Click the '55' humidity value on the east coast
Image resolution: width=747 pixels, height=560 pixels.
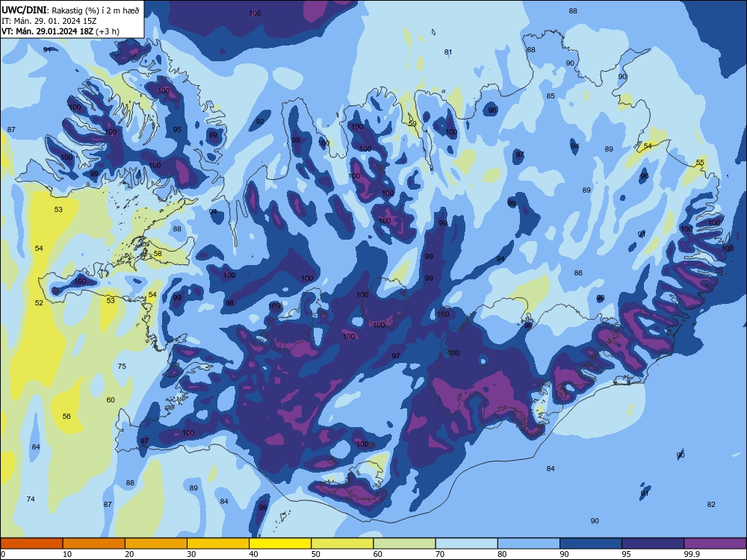click(x=700, y=162)
